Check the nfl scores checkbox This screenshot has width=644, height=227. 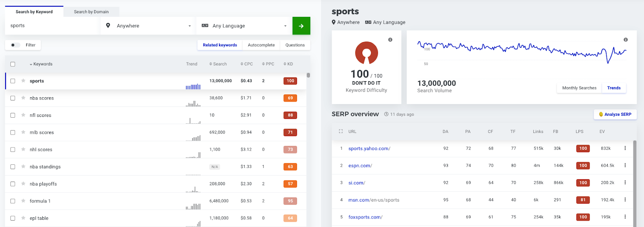pyautogui.click(x=13, y=115)
